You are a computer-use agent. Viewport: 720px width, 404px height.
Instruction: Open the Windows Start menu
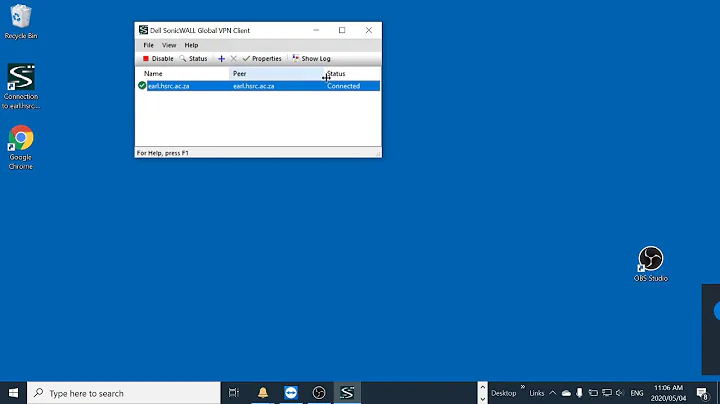[13, 393]
